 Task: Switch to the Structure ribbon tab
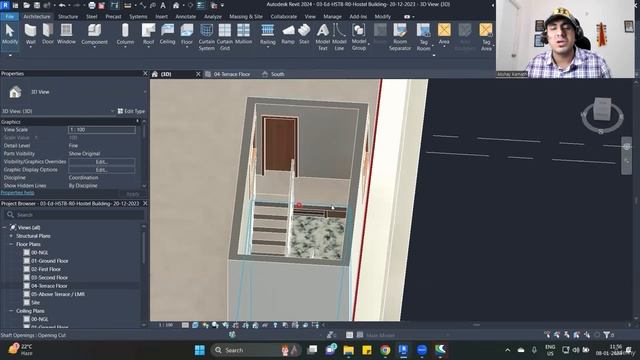(x=68, y=17)
